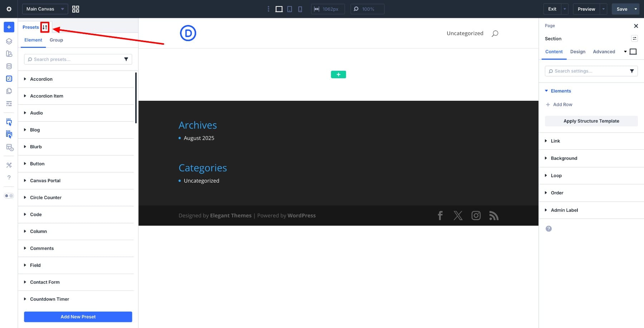
Task: Click the zoom magnifier showing 100%
Action: coord(356,9)
